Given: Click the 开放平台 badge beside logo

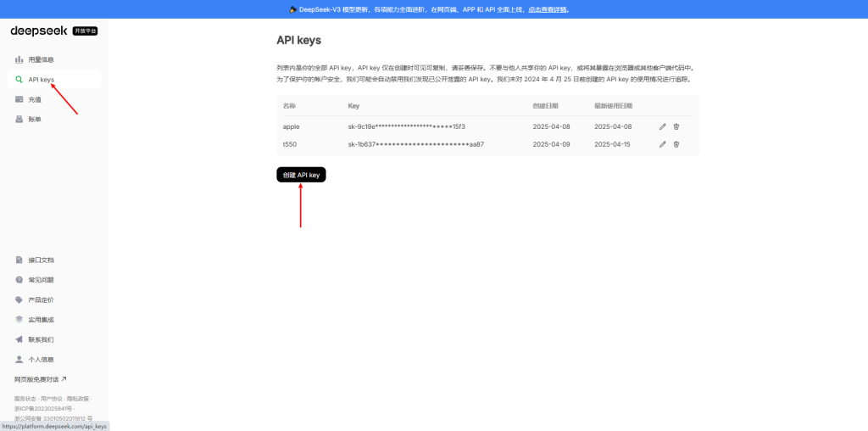Looking at the screenshot, I should (86, 31).
